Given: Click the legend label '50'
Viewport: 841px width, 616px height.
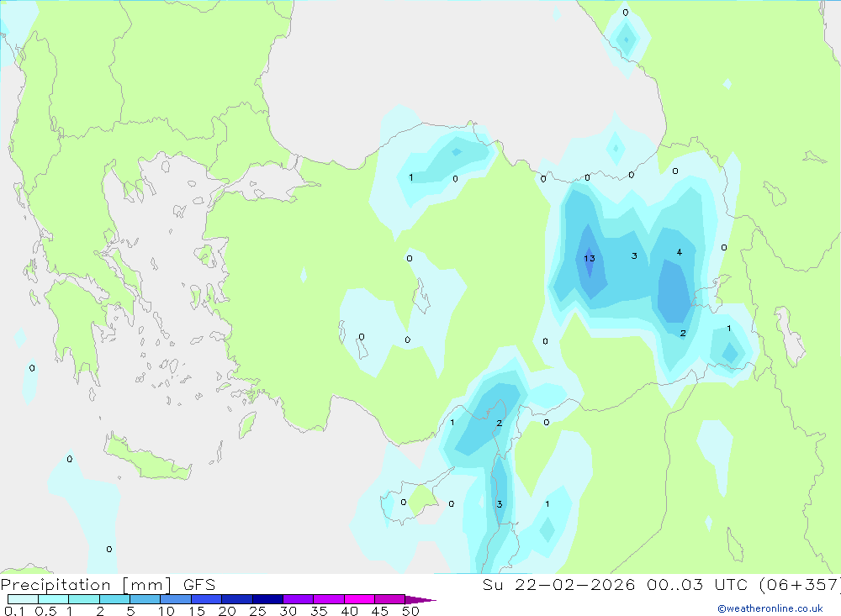Looking at the screenshot, I should click(x=410, y=611).
